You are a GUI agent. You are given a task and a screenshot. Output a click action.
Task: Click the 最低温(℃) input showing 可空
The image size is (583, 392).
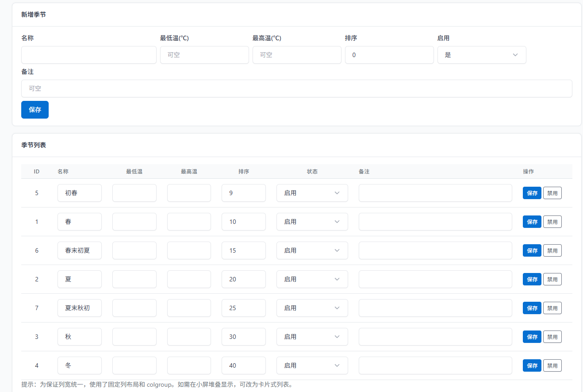point(204,55)
